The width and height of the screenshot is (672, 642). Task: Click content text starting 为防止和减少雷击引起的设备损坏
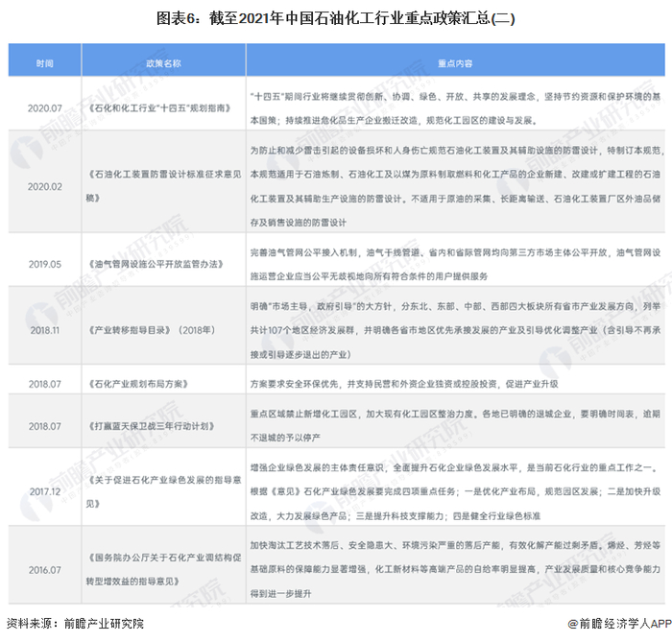point(457,186)
